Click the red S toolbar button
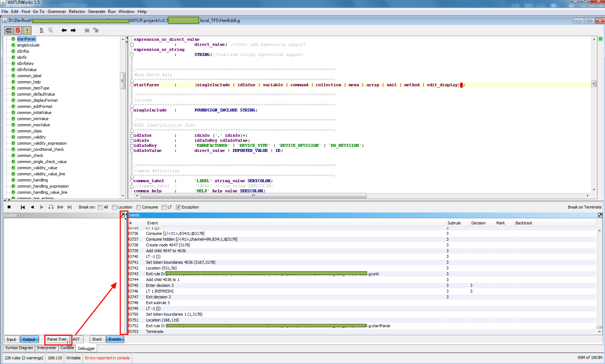Image resolution: width=605 pixels, height=364 pixels. (x=18, y=30)
